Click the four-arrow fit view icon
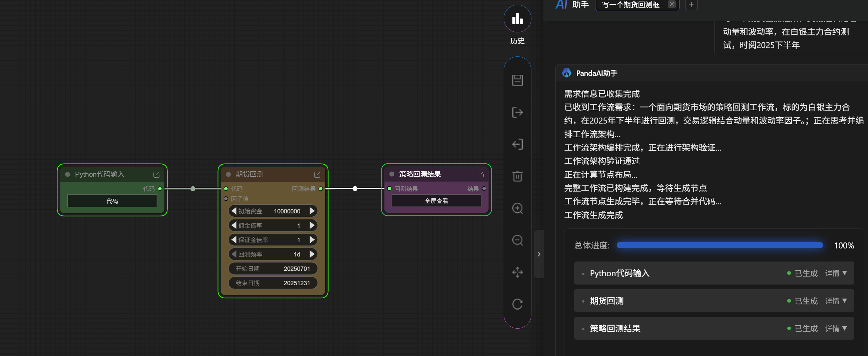Viewport: 868px width, 356px height. (x=517, y=272)
